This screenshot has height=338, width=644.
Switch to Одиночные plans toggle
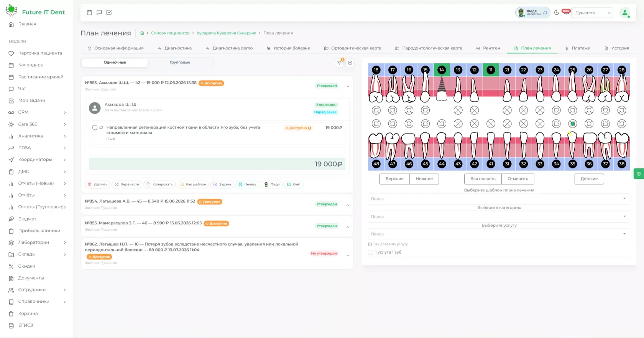point(115,63)
